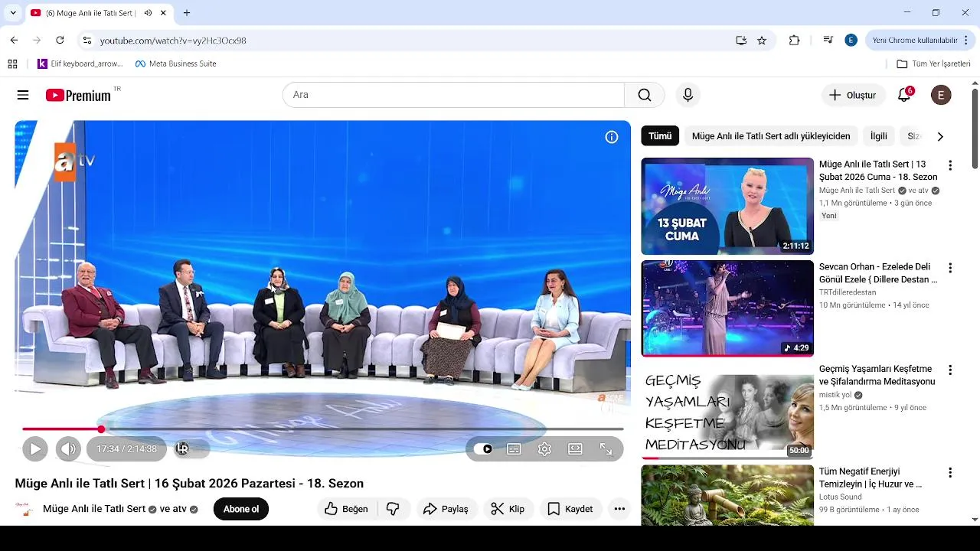Play the video
Viewport: 980px width, 551px height.
click(x=35, y=449)
